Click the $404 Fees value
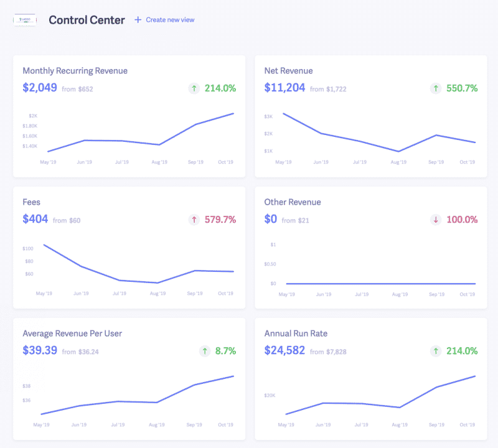This screenshot has height=448, width=498. pos(35,219)
